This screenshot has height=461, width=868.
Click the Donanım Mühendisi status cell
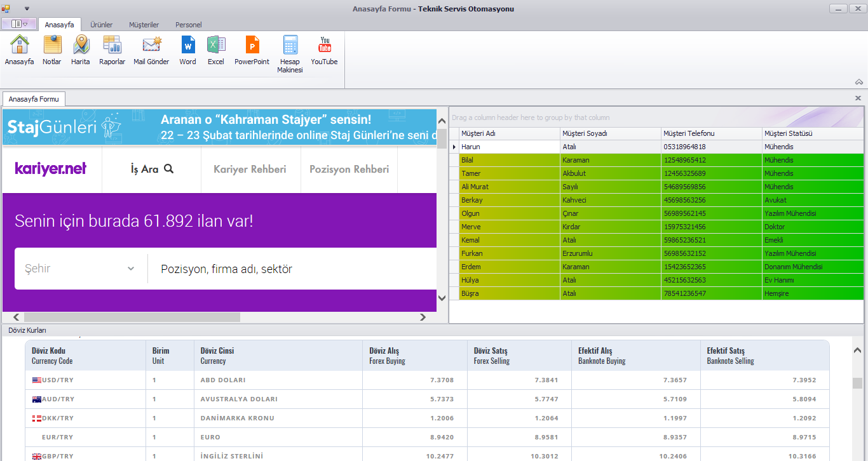click(813, 267)
